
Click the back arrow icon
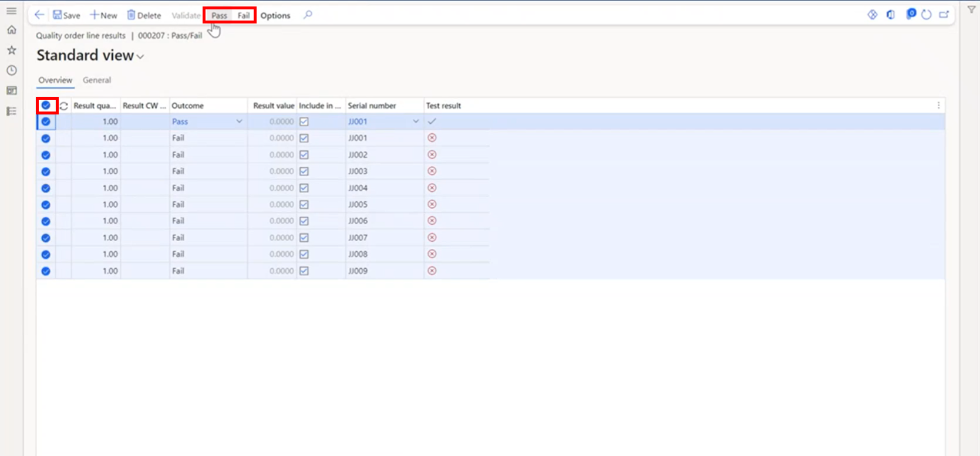click(x=39, y=15)
